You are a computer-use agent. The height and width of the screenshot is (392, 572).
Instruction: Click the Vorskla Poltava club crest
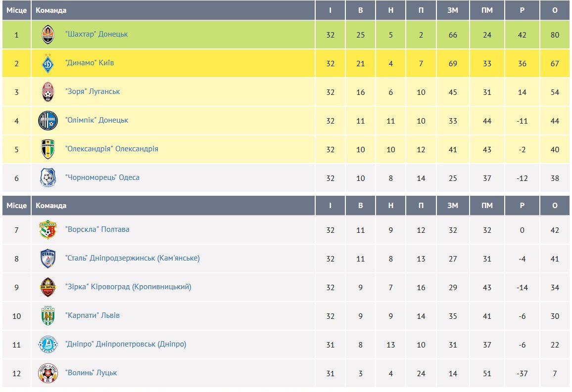coord(48,230)
